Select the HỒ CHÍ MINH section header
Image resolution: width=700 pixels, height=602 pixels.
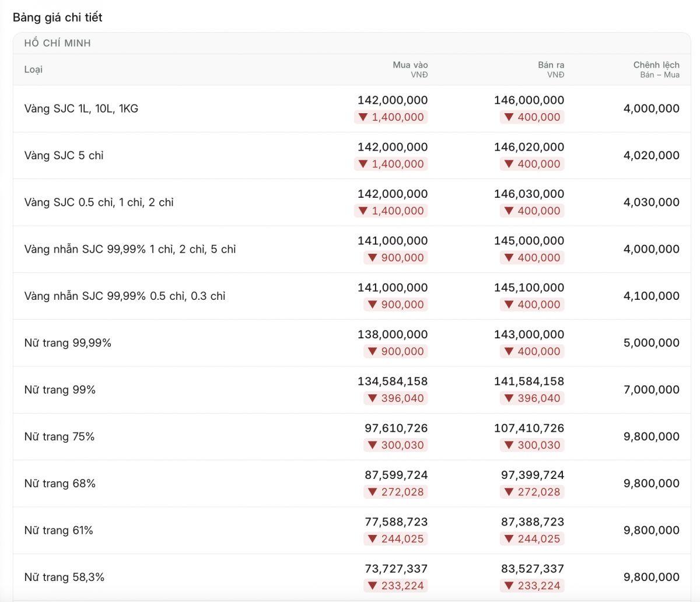57,43
